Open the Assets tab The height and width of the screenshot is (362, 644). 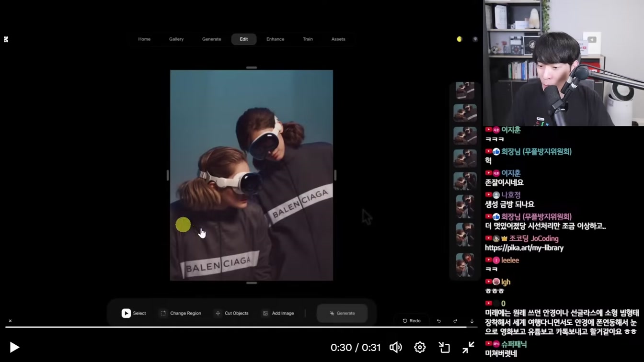[x=338, y=39]
